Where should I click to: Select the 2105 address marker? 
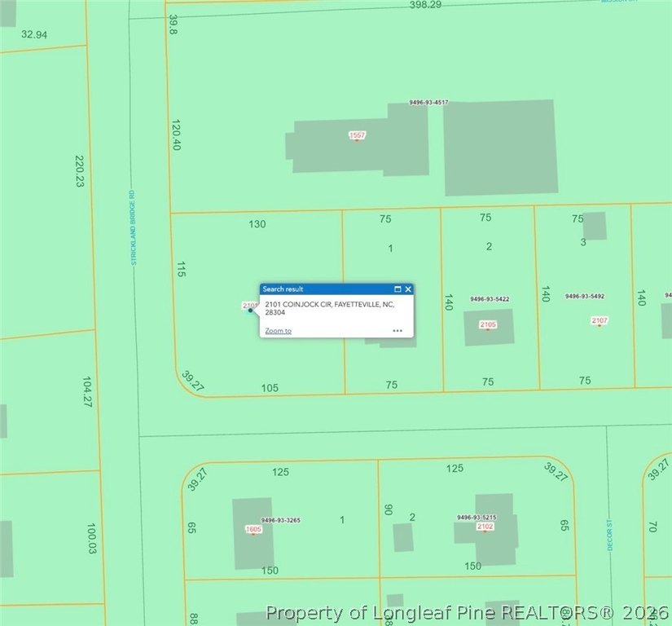coord(488,324)
